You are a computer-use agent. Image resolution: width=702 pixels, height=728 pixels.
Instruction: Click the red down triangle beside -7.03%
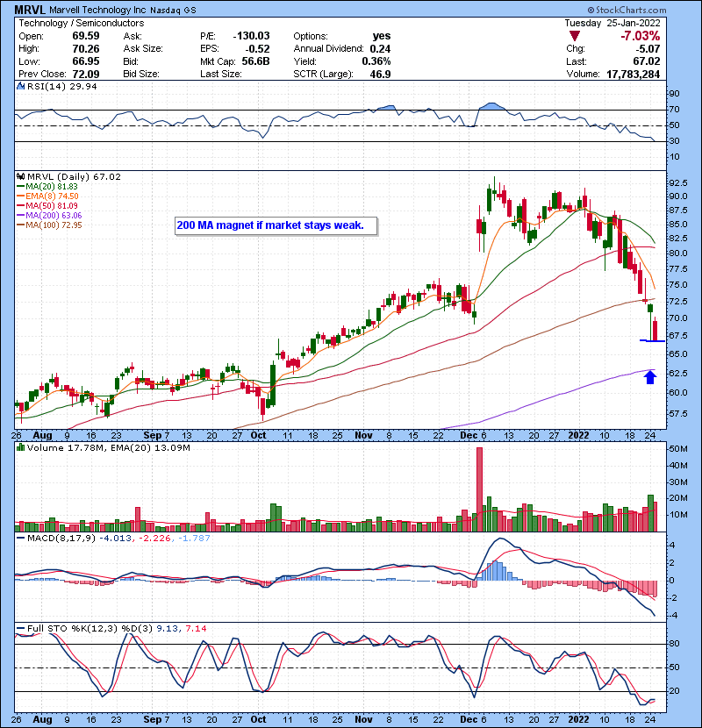575,36
